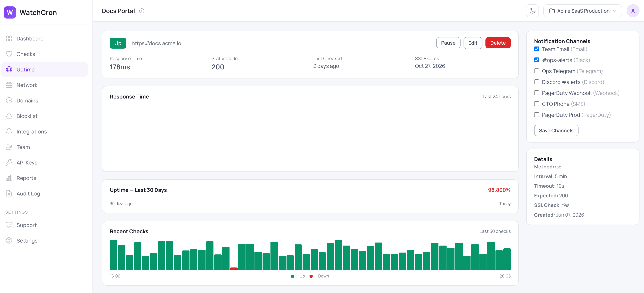This screenshot has height=293, width=644.
Task: Click the 'Timeout: 10s' detail
Action: (549, 186)
